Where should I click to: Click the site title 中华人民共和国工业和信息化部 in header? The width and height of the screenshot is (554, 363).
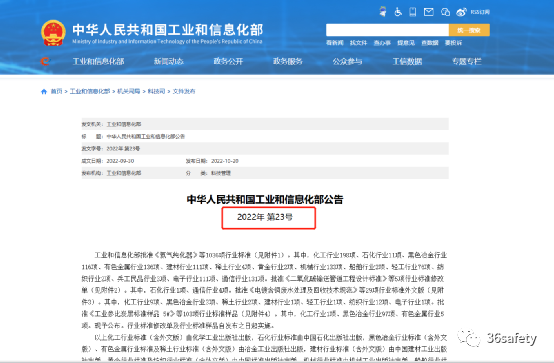168,30
